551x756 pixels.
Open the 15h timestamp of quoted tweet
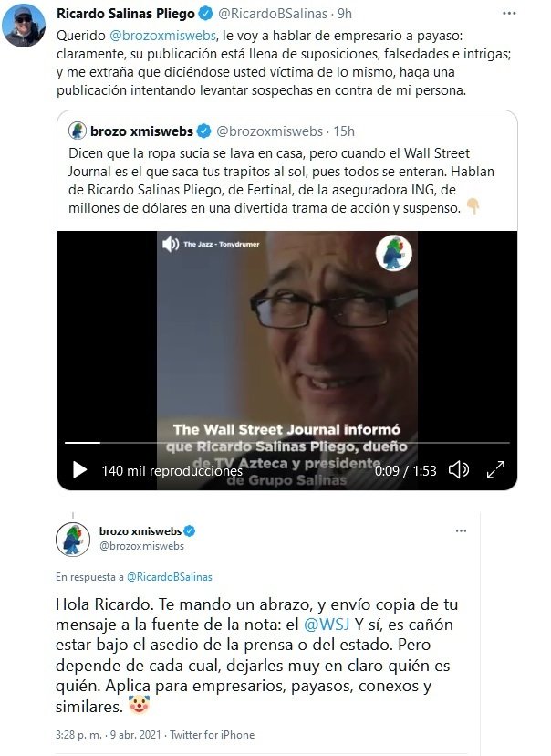click(344, 131)
